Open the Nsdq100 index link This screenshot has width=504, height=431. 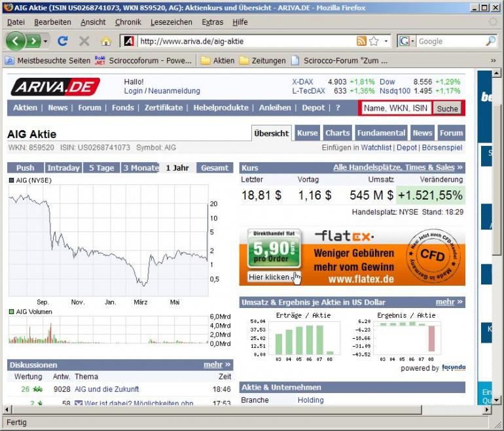pos(395,91)
